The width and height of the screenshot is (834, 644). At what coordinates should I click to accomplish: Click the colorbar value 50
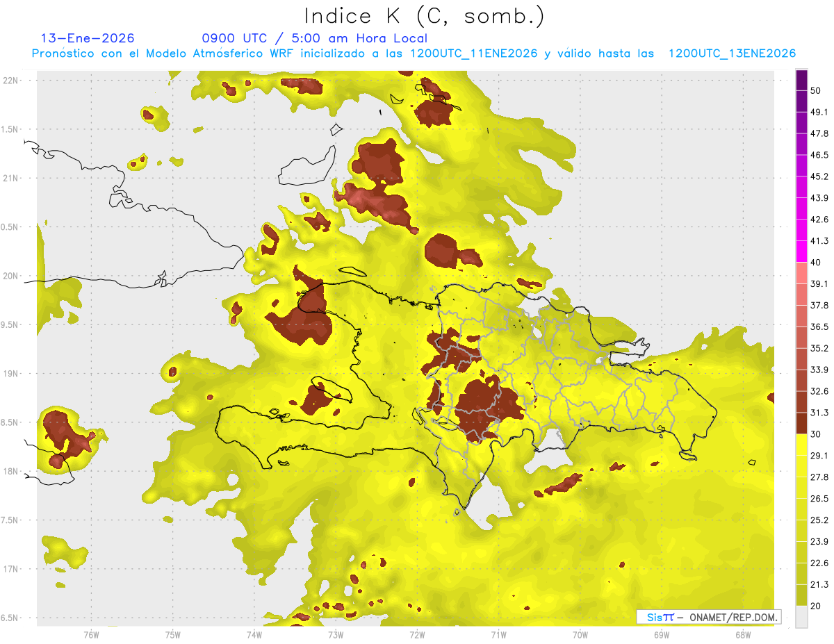point(815,90)
